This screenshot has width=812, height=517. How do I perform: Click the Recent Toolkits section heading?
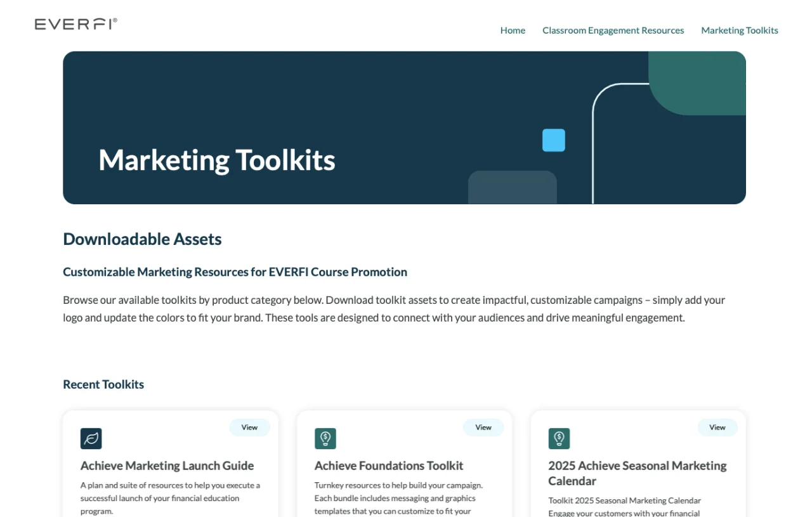(103, 384)
